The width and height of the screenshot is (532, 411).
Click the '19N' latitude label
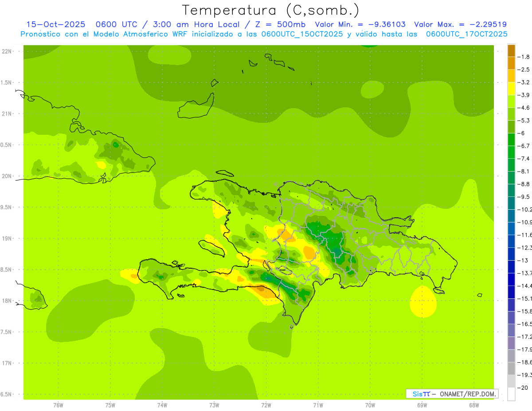pyautogui.click(x=7, y=239)
